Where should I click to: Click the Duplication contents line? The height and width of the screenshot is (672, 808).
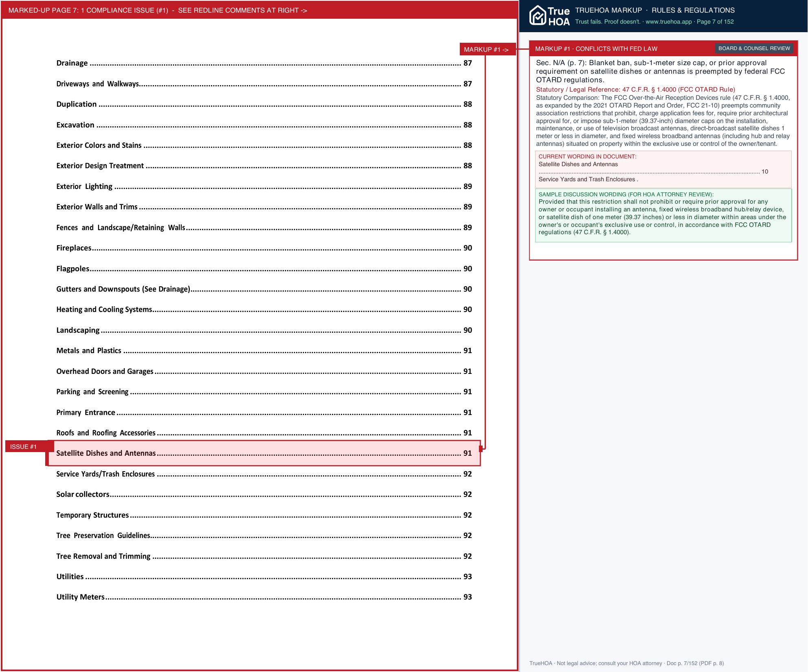point(264,104)
